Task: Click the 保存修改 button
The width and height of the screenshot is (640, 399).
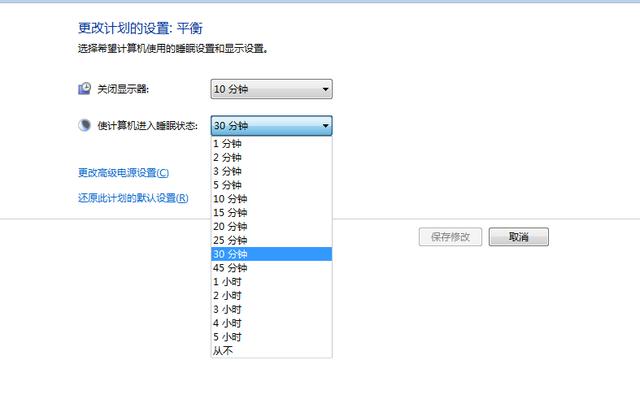Action: click(450, 237)
